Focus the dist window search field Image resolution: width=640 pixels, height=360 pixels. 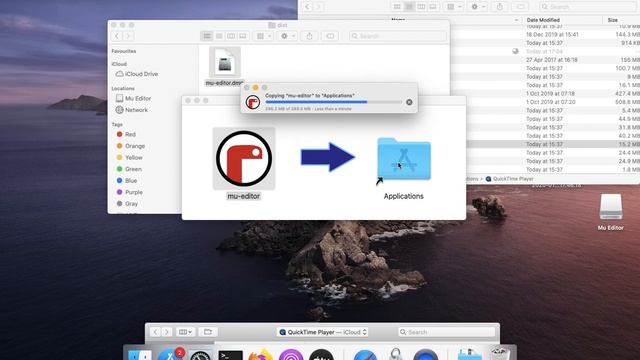[x=398, y=36]
